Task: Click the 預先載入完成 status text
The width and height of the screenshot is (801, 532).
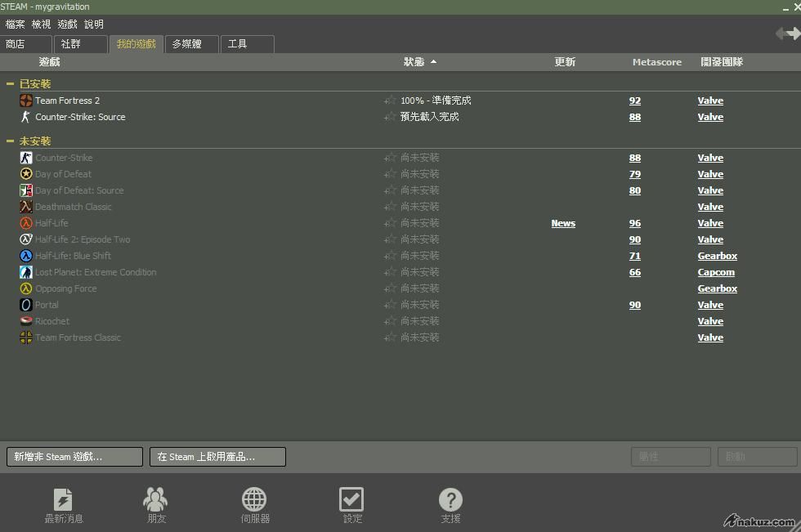Action: click(430, 117)
